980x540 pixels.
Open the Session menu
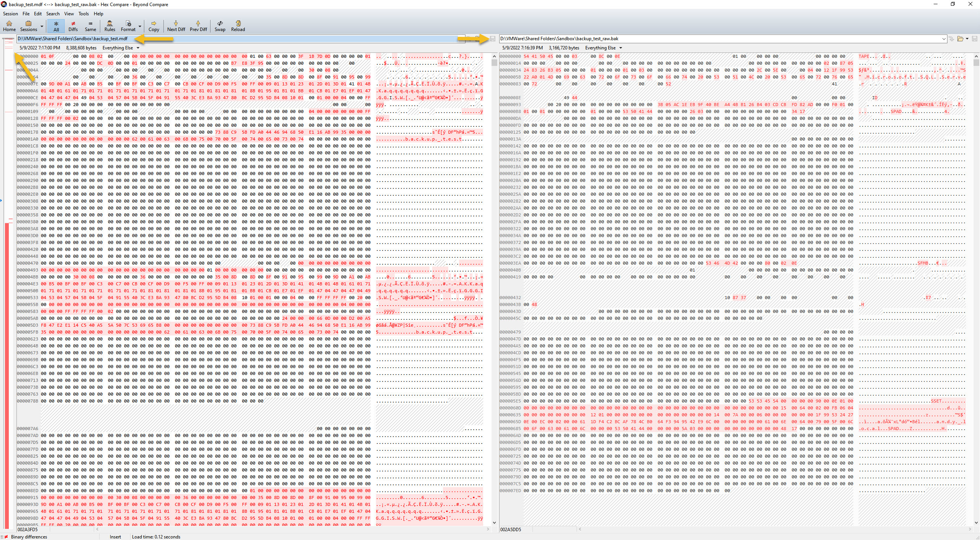[10, 14]
